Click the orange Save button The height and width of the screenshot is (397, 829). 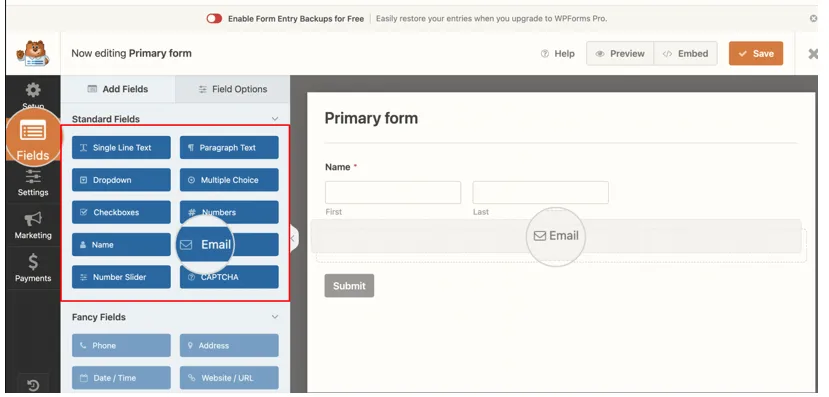[756, 53]
